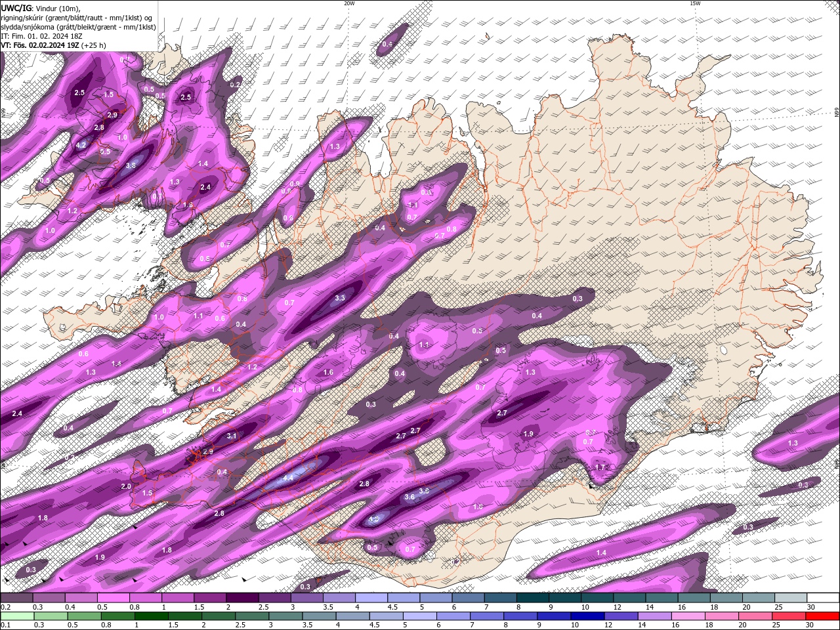
Task: Click the '15W' longitude label
Action: tap(695, 3)
